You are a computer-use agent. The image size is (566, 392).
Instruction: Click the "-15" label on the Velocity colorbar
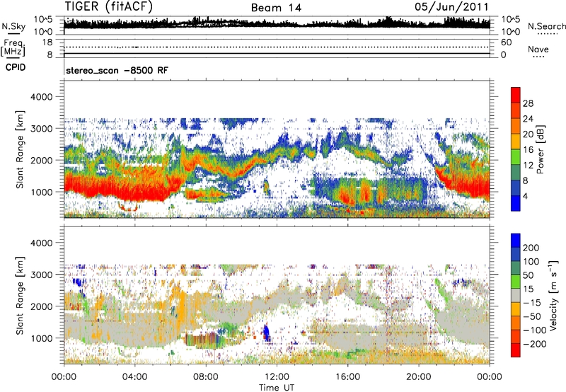(532, 303)
